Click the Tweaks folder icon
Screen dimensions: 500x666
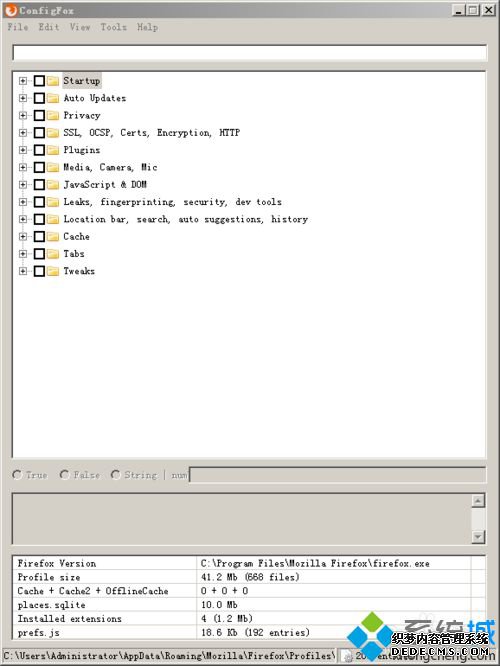(53, 271)
